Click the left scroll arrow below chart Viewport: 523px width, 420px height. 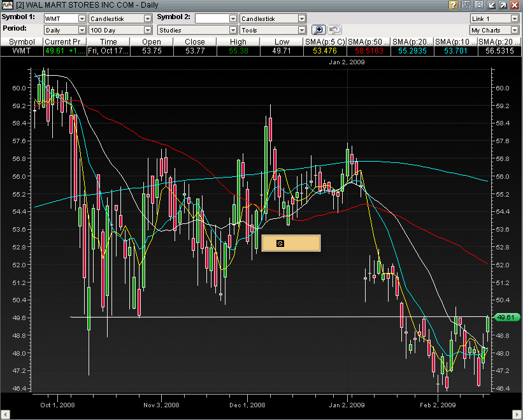point(6,414)
